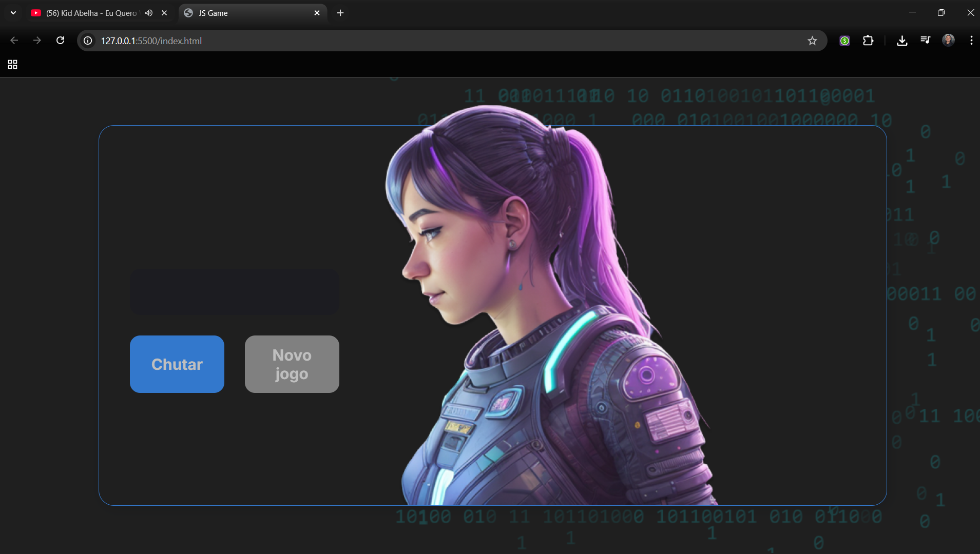Open a new browser tab
980x554 pixels.
tap(340, 13)
